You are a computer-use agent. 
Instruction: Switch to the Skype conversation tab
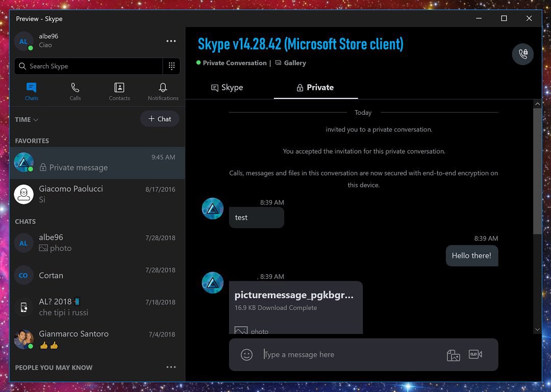pyautogui.click(x=227, y=88)
